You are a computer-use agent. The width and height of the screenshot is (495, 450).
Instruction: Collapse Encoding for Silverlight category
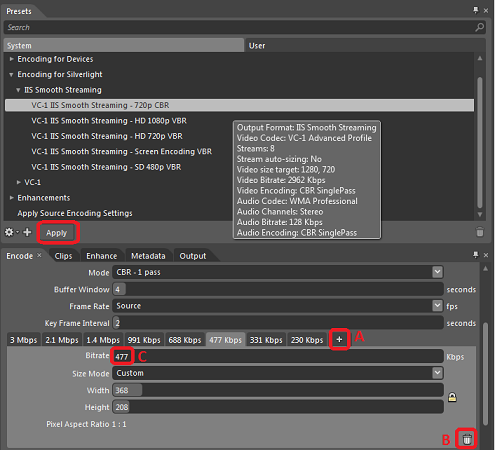pyautogui.click(x=11, y=75)
